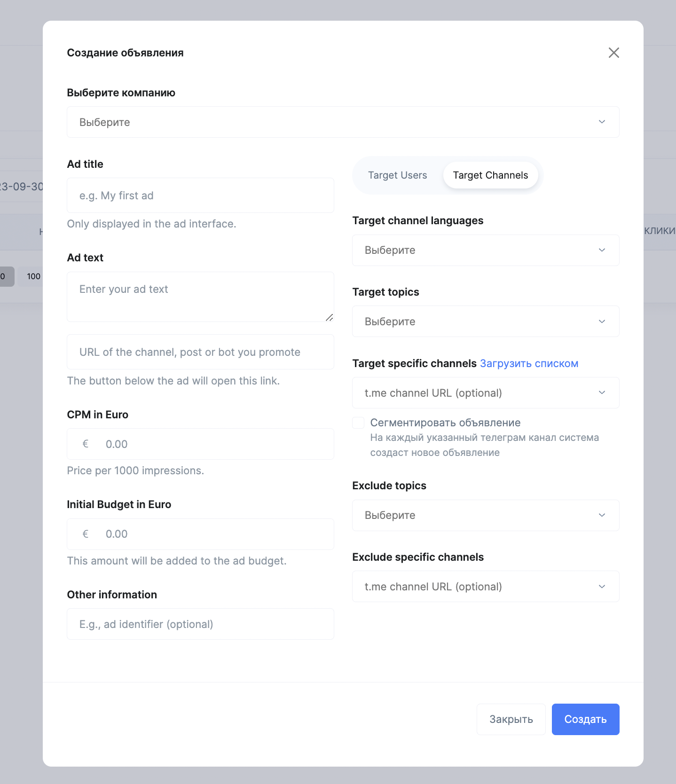Open the Target topics dropdown
This screenshot has width=676, height=784.
(x=485, y=321)
